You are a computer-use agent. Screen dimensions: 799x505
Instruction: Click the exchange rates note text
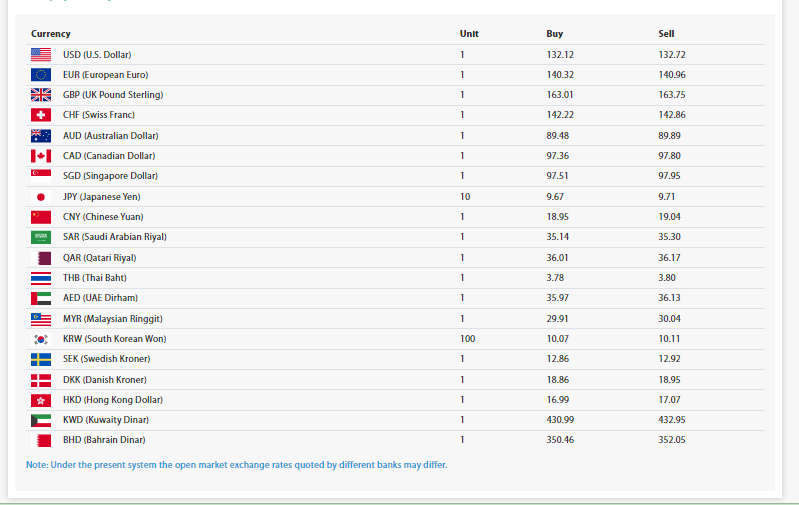point(236,465)
